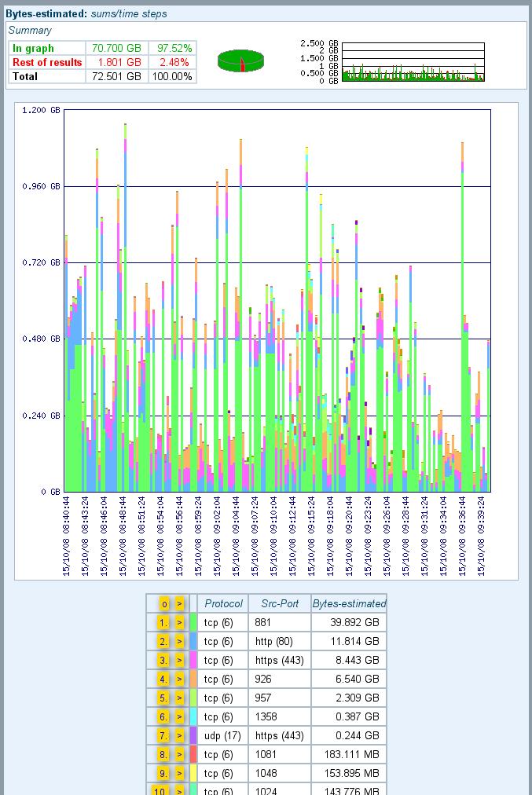Viewport: 532px width, 795px height.
Task: Click the '4.' rank button for port 926
Action: pos(163,679)
